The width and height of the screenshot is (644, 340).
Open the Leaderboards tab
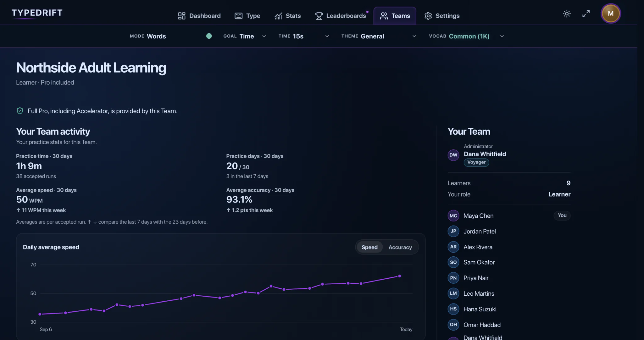click(341, 16)
